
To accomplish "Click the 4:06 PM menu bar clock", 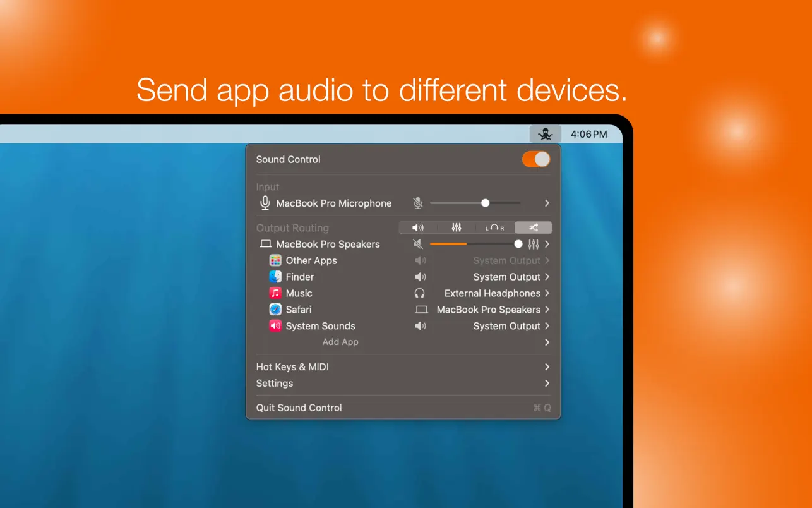I will [588, 134].
